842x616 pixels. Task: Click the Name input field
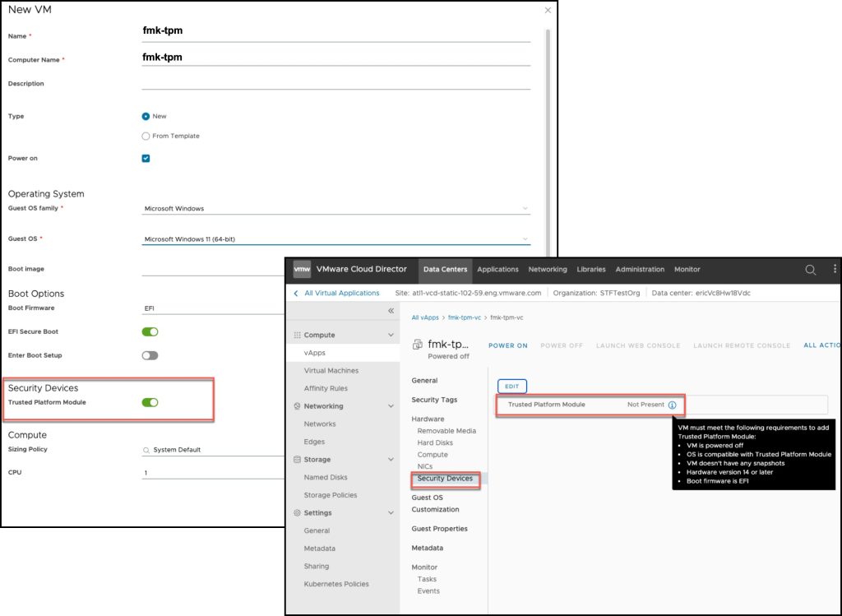pos(329,33)
